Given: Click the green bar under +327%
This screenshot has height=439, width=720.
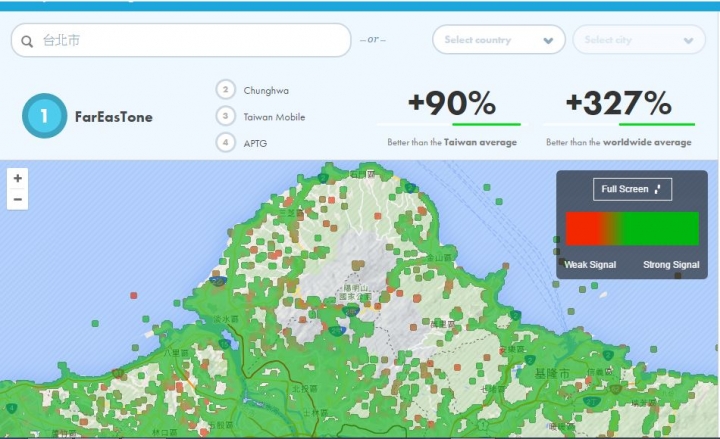Looking at the screenshot, I should (657, 124).
